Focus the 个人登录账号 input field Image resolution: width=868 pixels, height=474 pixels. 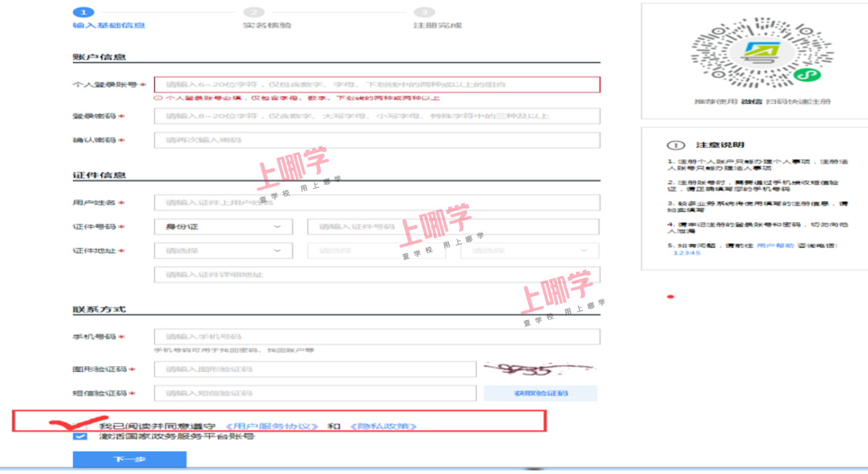click(x=377, y=85)
